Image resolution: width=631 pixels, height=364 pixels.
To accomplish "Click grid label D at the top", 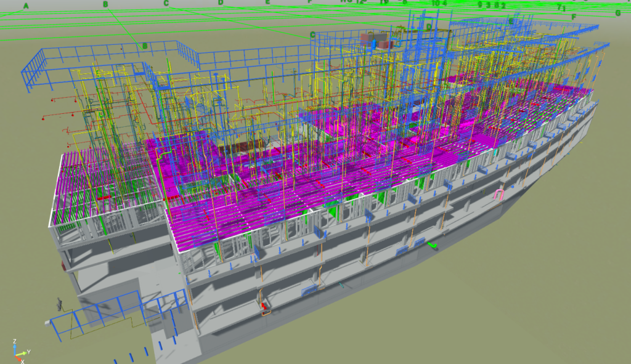I will (221, 2).
